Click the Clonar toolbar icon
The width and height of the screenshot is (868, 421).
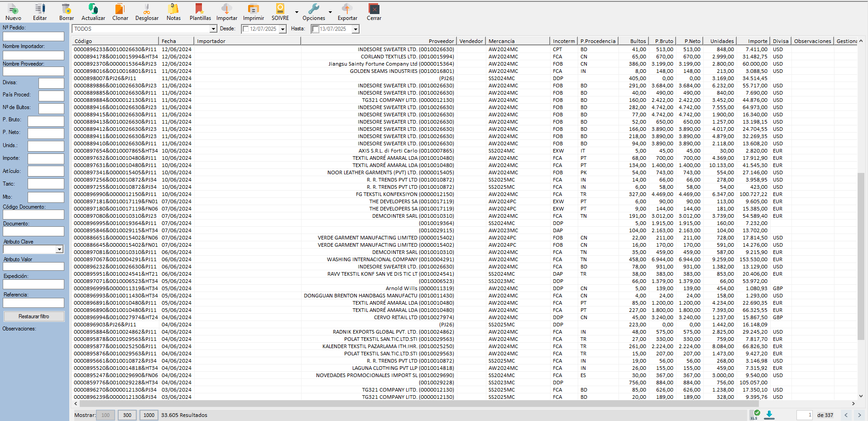click(120, 10)
